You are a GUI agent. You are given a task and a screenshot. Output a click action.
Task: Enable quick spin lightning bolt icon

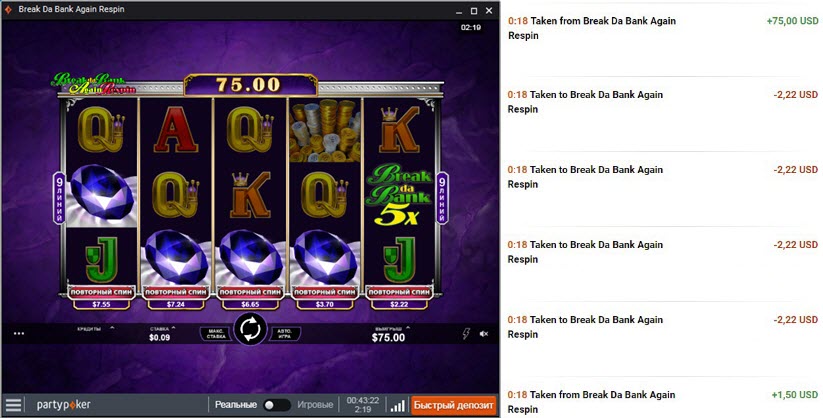pyautogui.click(x=466, y=333)
